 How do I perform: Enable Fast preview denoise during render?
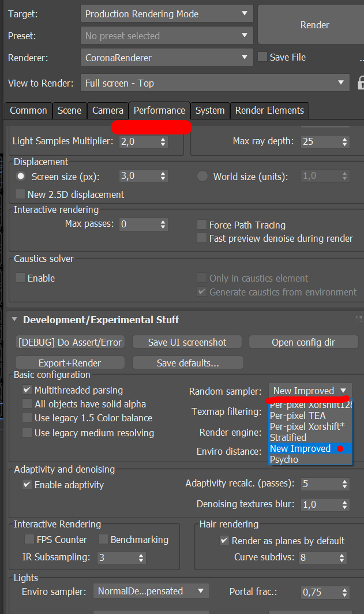(202, 238)
